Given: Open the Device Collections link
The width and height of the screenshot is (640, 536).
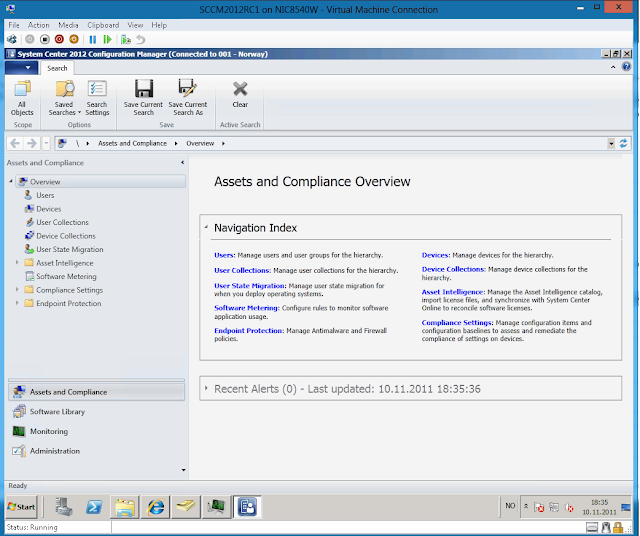Looking at the screenshot, I should tap(453, 269).
